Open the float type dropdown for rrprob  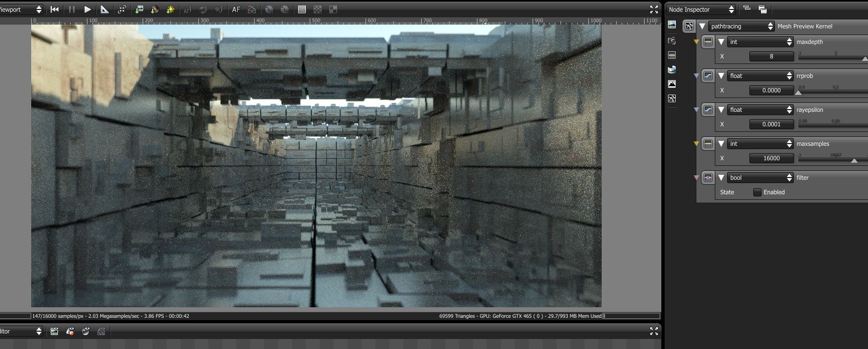760,76
